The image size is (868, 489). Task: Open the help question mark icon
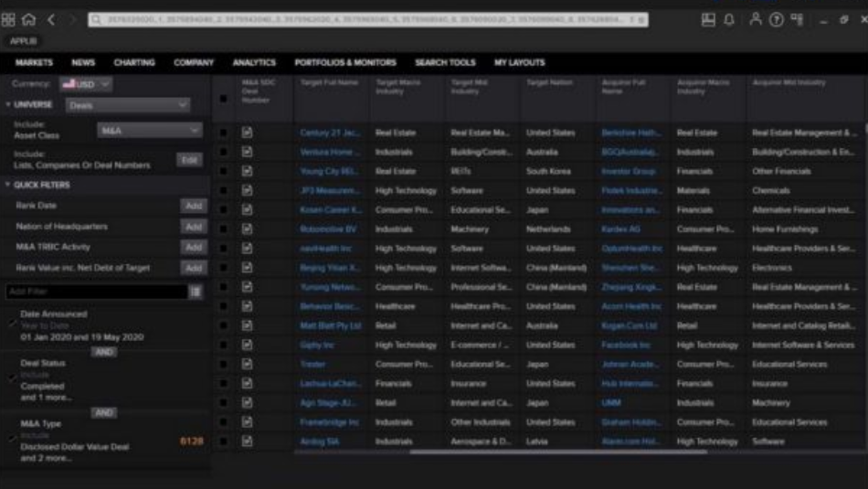click(776, 19)
